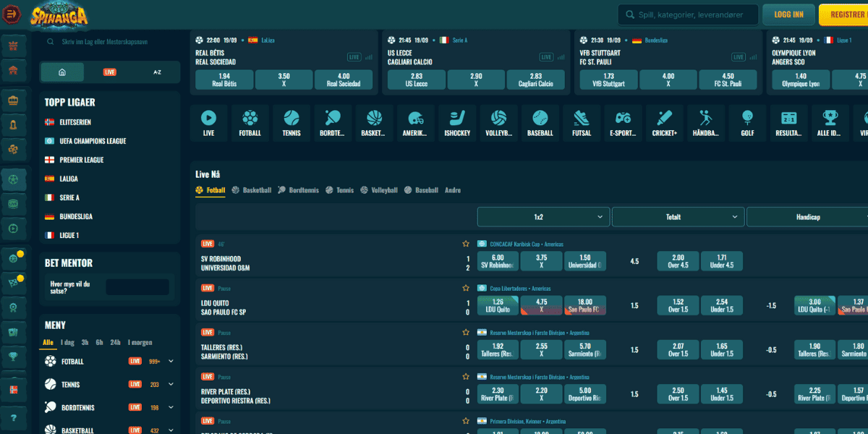Select the Ishockey category tile

point(457,123)
